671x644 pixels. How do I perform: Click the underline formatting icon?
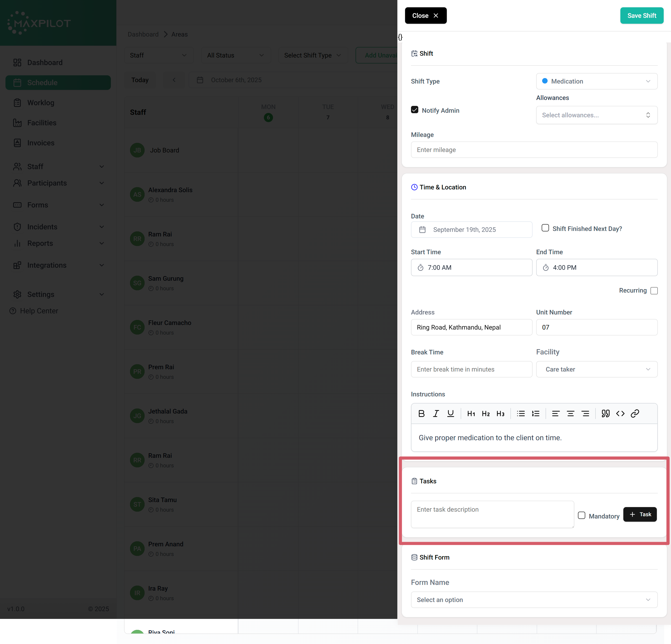450,414
